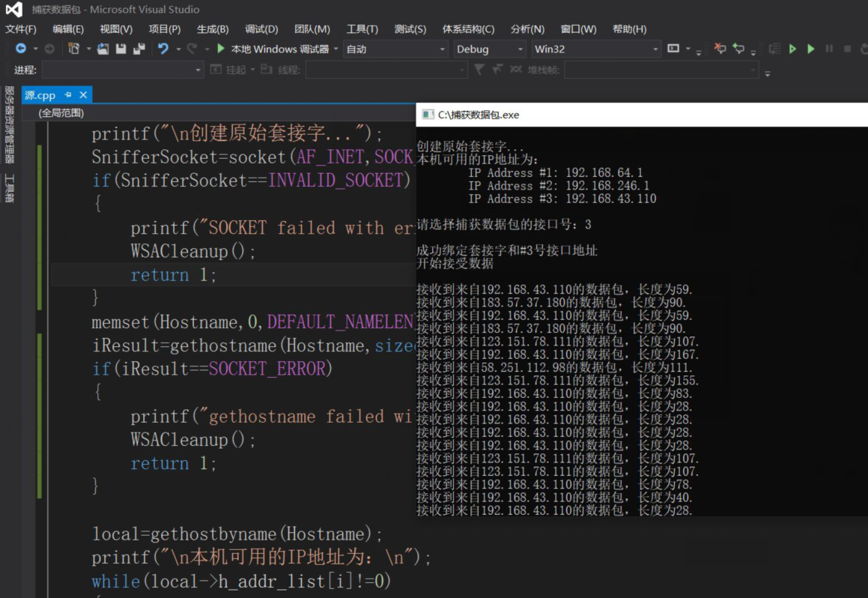The image size is (868, 598).
Task: Open the 工具(T) menu
Action: 362,28
